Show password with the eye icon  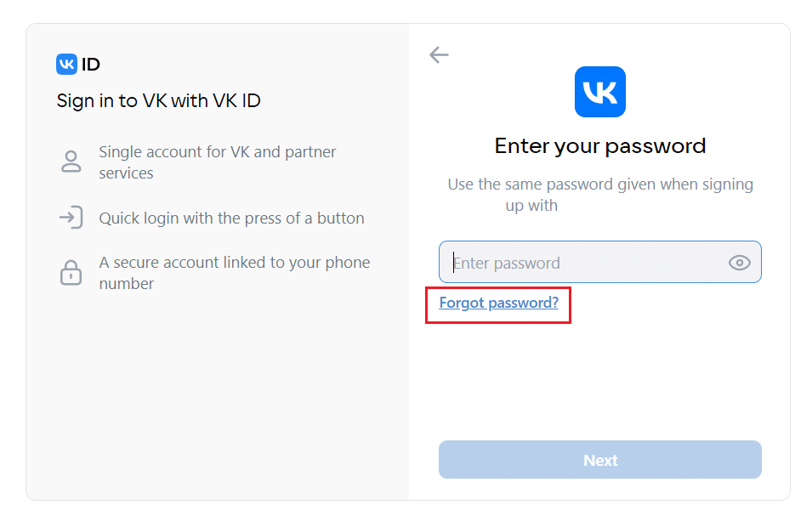click(739, 263)
